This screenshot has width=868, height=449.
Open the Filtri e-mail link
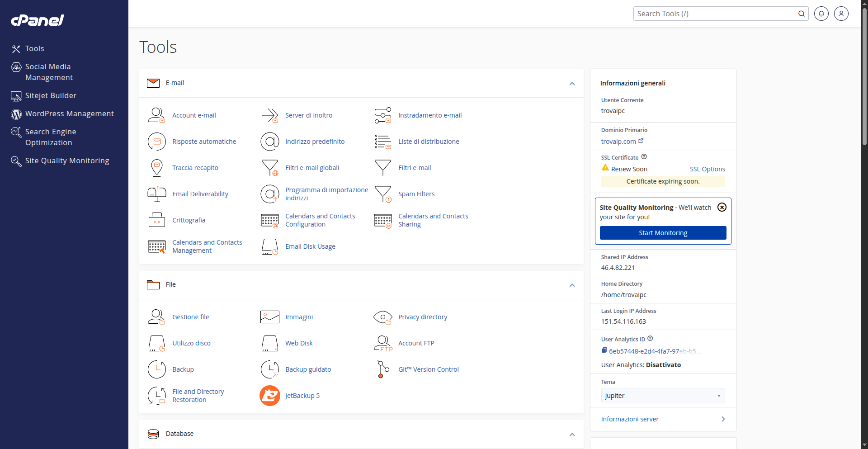(415, 168)
